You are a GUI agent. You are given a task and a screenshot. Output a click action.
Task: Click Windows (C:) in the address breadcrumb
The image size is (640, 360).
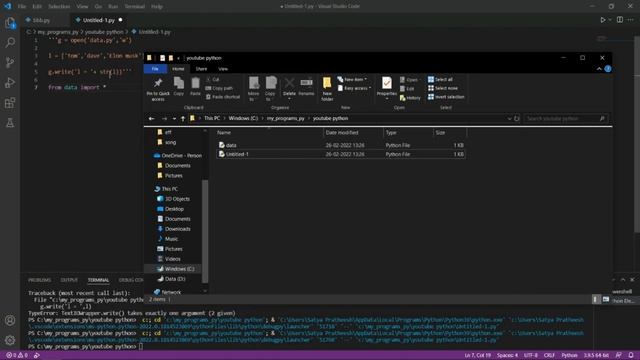243,118
